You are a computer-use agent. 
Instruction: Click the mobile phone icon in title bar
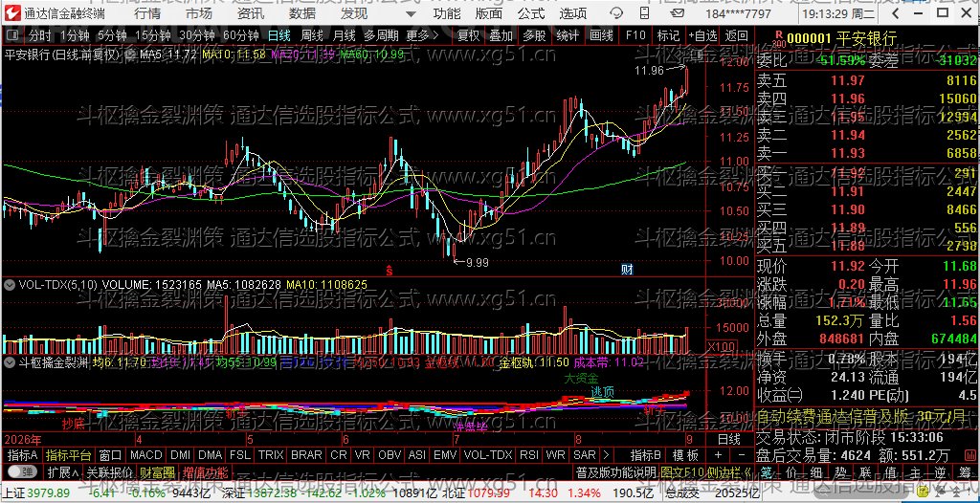tap(644, 12)
